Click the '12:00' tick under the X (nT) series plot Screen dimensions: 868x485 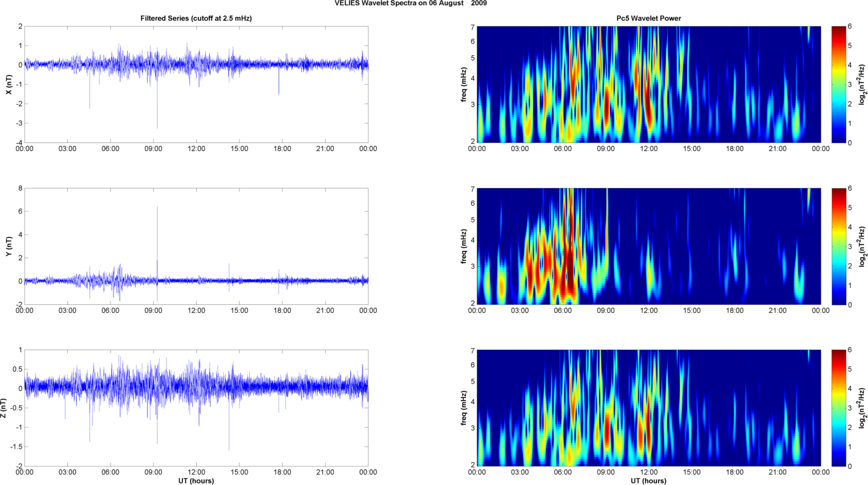click(x=196, y=149)
